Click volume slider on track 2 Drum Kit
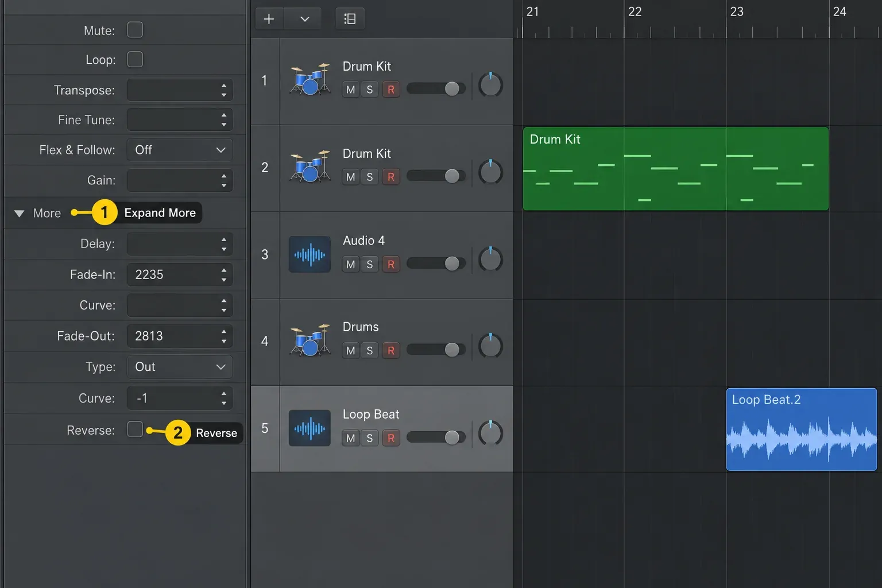Screen dimensions: 882x588 [x=436, y=176]
